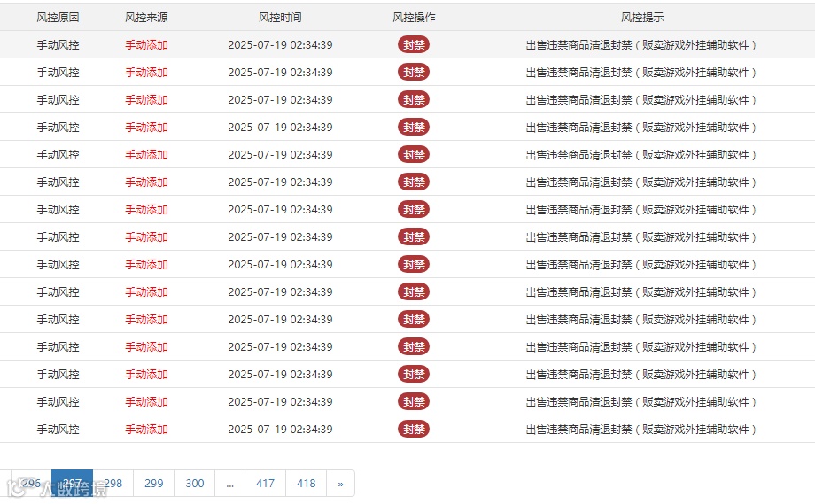
Task: Click the 封禁 badge in first table row
Action: pyautogui.click(x=414, y=44)
